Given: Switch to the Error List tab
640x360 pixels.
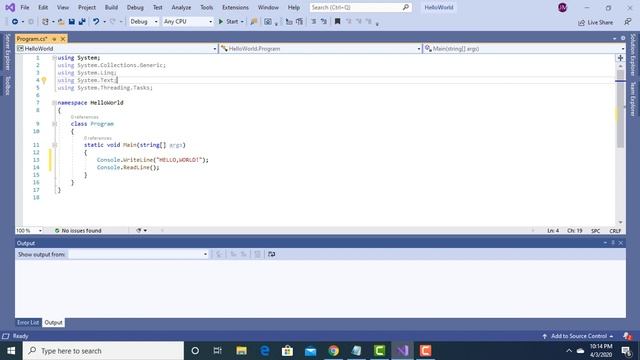Looking at the screenshot, I should (28, 322).
